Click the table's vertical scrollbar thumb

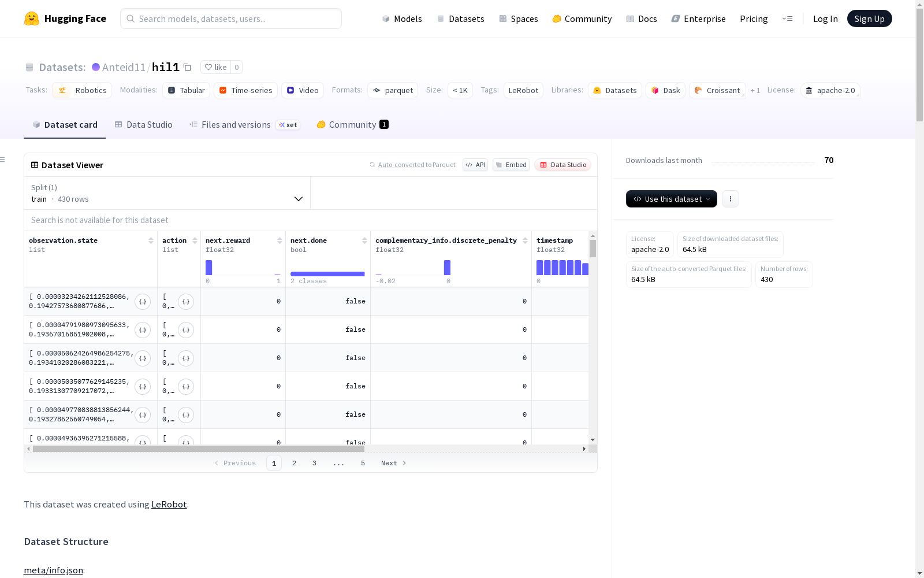pyautogui.click(x=593, y=249)
